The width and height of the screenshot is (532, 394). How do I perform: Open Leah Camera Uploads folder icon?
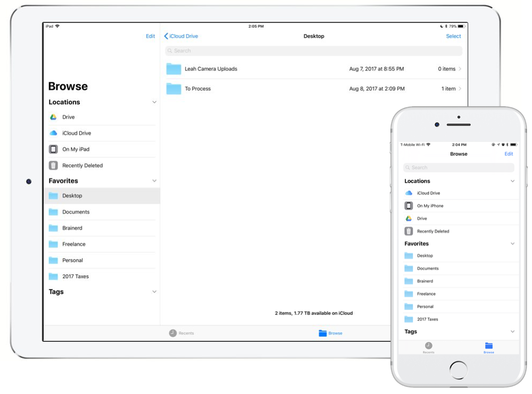point(174,69)
